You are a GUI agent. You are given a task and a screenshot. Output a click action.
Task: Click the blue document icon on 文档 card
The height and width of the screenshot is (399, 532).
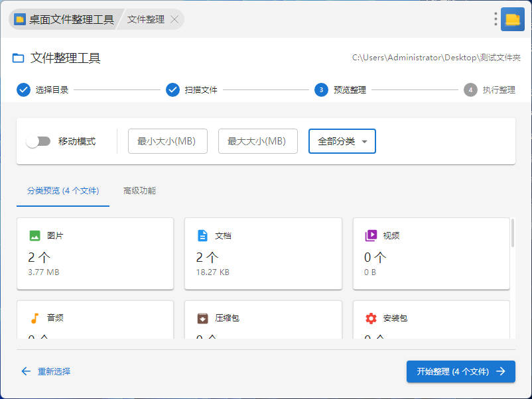202,235
